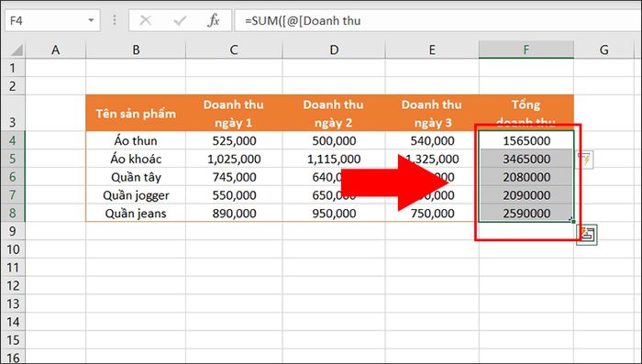Viewport: 642px width, 364px height.
Task: Click the Cancel X icon in formula bar
Action: [145, 20]
